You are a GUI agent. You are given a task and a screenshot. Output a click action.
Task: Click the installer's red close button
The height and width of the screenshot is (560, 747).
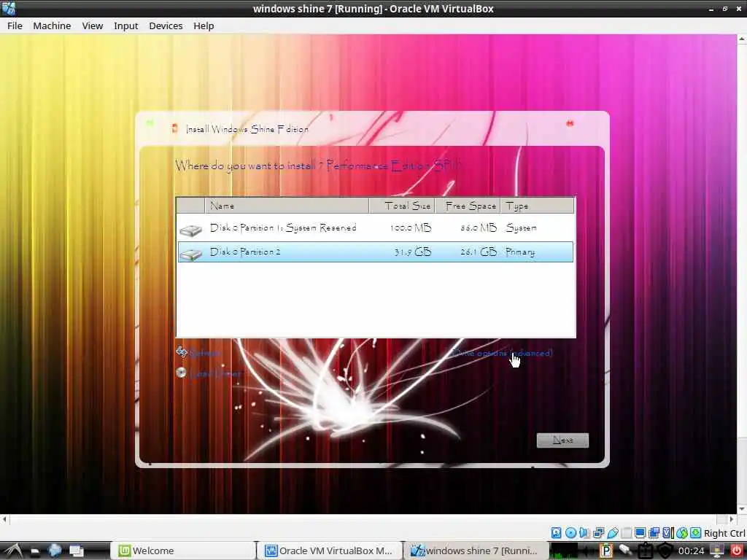tap(570, 123)
